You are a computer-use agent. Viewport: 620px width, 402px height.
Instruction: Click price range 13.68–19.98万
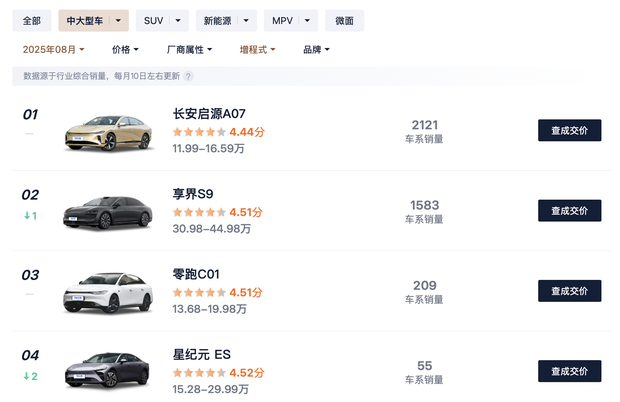coord(210,309)
